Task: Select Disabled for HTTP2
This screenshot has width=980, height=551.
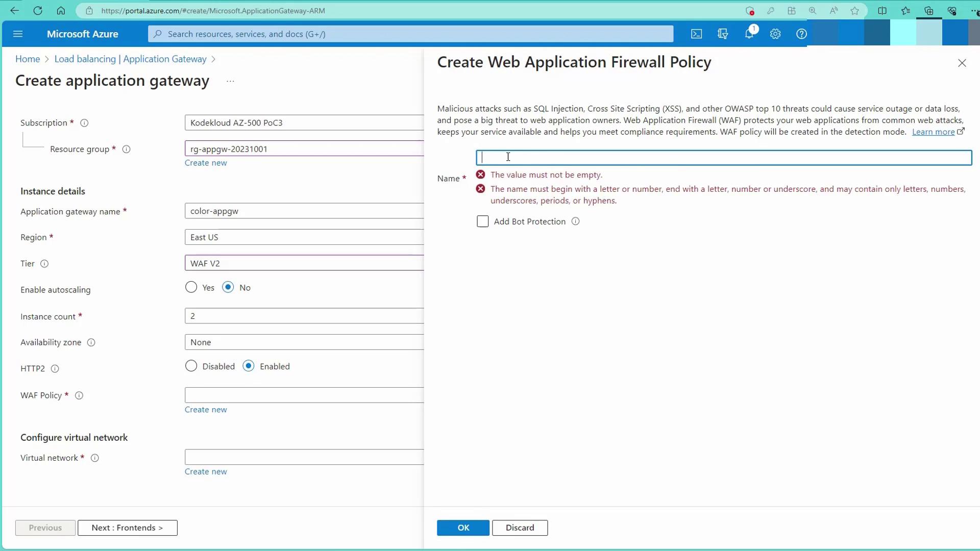Action: (x=191, y=366)
